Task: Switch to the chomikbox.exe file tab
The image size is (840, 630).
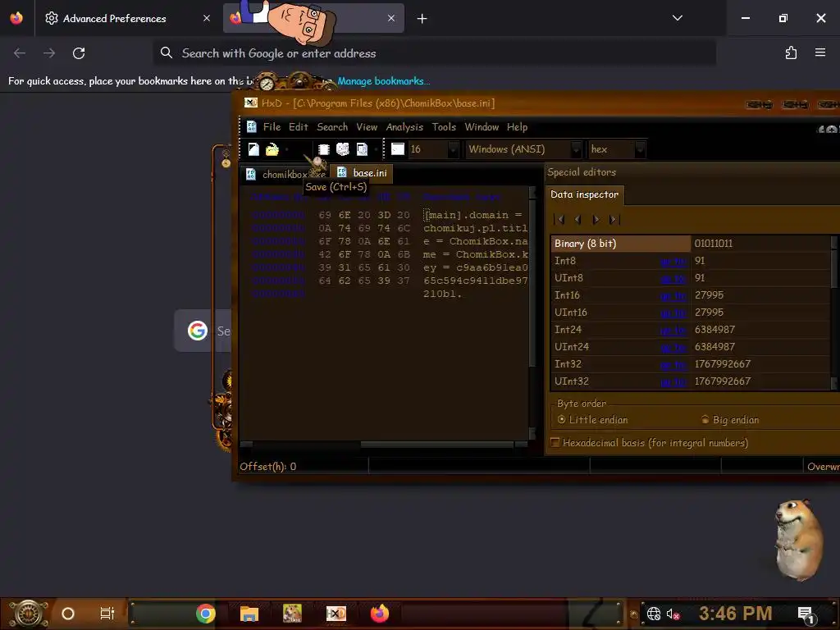Action: (285, 174)
